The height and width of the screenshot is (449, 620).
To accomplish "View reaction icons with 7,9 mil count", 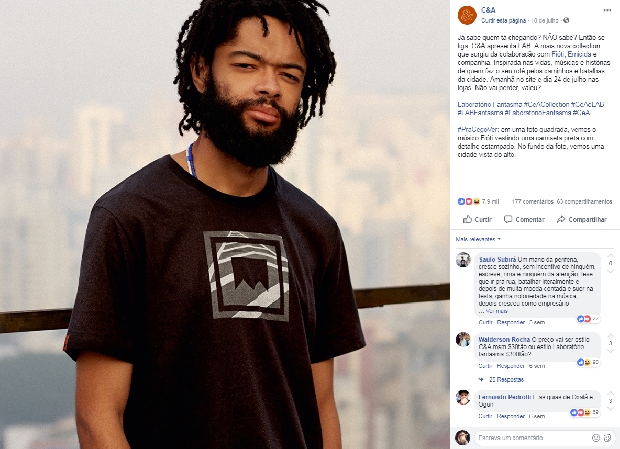I will 478,202.
